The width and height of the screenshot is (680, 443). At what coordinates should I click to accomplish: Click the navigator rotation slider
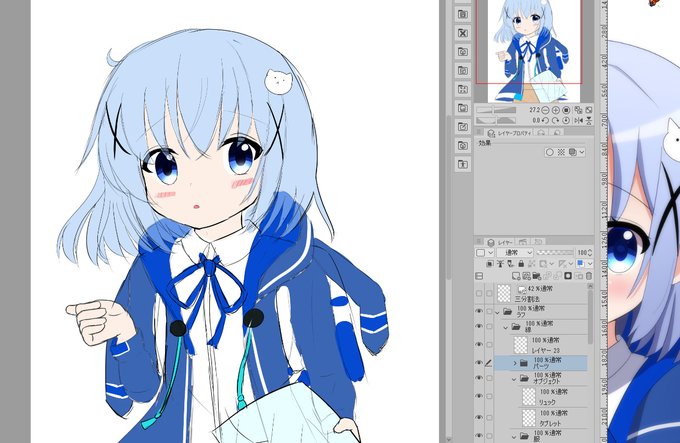(x=496, y=120)
